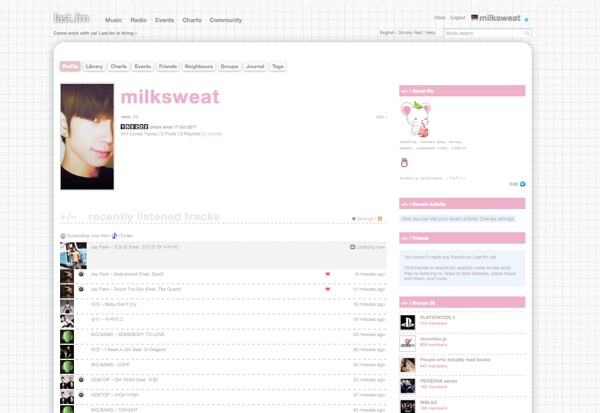Open Change settings for recent activity
Image resolution: width=600 pixels, height=413 pixels.
(497, 219)
